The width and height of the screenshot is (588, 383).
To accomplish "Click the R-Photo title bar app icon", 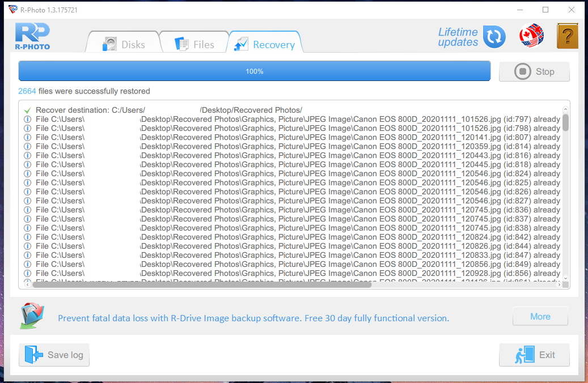I will [12, 10].
